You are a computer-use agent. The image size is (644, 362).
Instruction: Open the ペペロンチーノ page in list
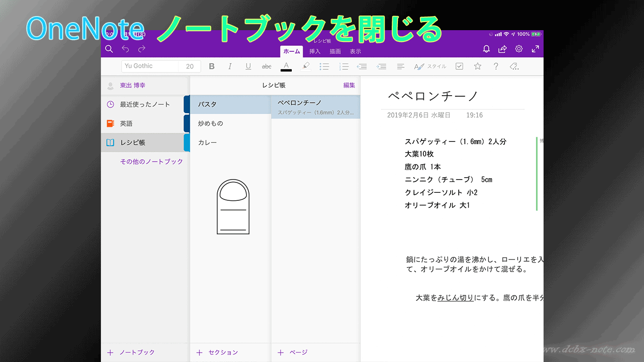(316, 107)
